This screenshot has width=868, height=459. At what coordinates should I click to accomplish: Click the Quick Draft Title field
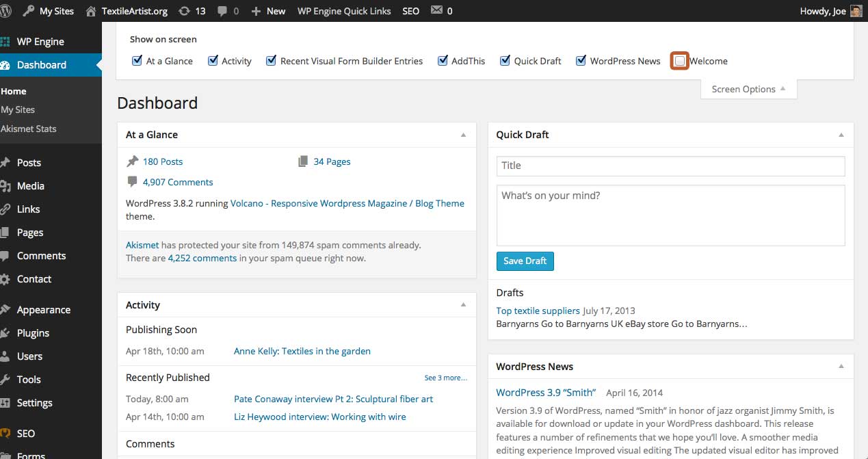670,166
